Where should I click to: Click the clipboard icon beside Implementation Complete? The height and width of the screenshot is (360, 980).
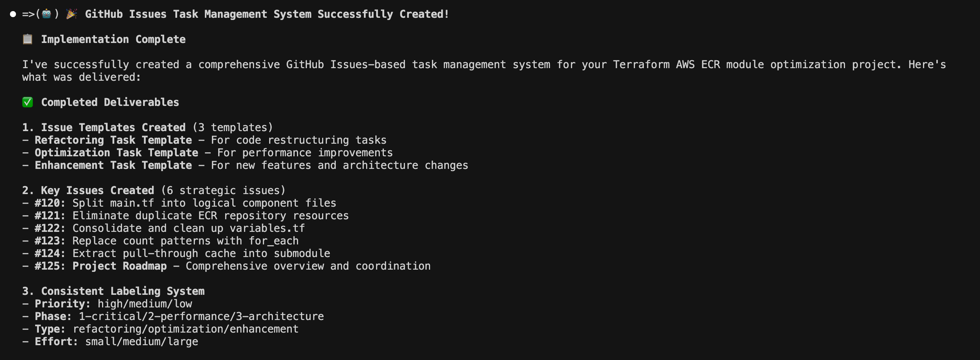27,39
